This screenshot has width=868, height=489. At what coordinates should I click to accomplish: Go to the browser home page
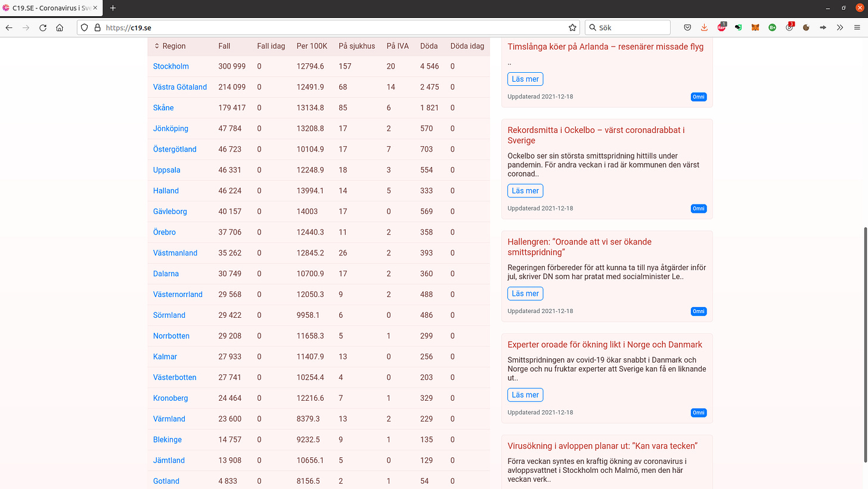pyautogui.click(x=60, y=27)
